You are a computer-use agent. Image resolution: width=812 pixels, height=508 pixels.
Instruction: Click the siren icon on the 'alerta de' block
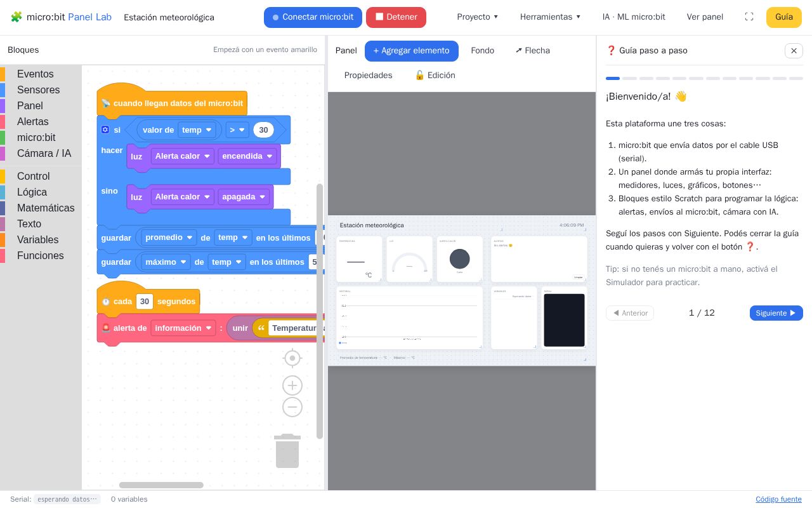coord(106,328)
